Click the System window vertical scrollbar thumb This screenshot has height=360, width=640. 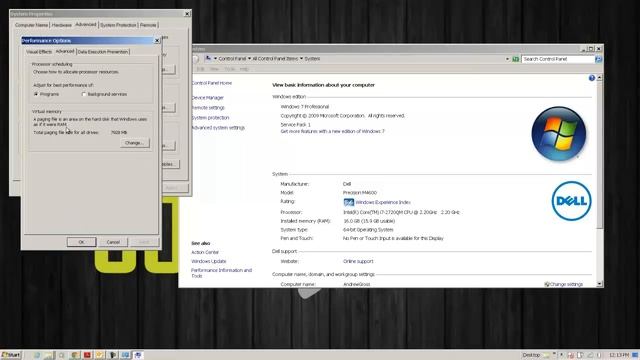point(599,154)
